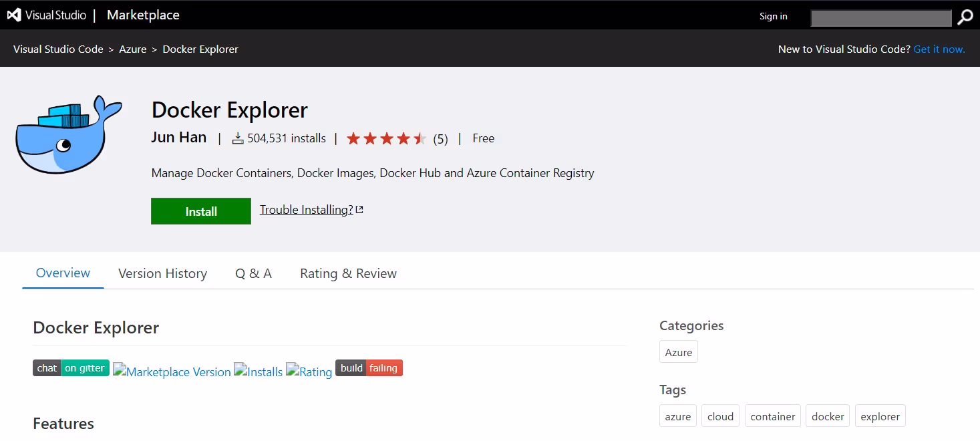Click the explorer tag
Screen dimensions: 980x441
click(880, 416)
